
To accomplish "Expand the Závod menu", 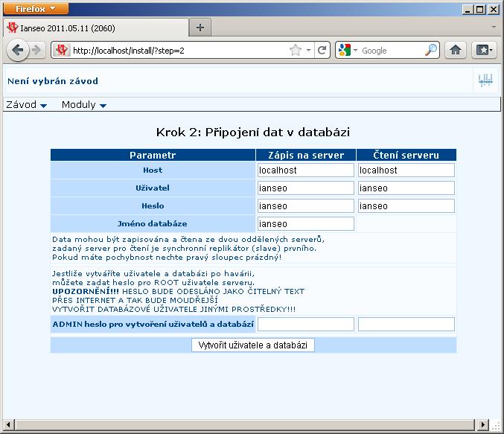I will (27, 105).
